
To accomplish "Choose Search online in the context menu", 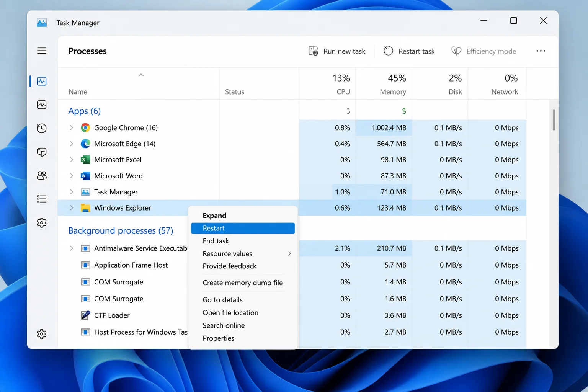I will [243, 325].
